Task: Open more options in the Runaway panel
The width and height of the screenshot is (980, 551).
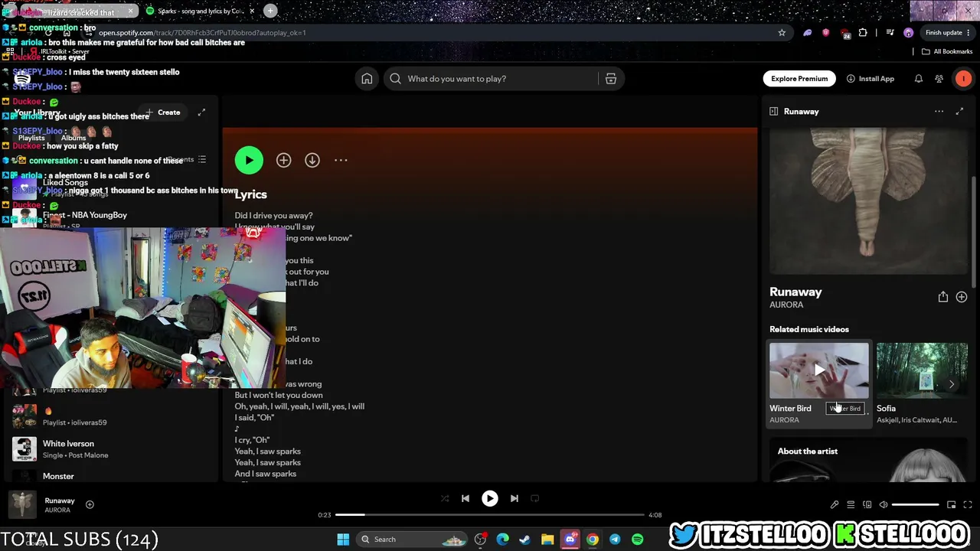Action: click(939, 112)
